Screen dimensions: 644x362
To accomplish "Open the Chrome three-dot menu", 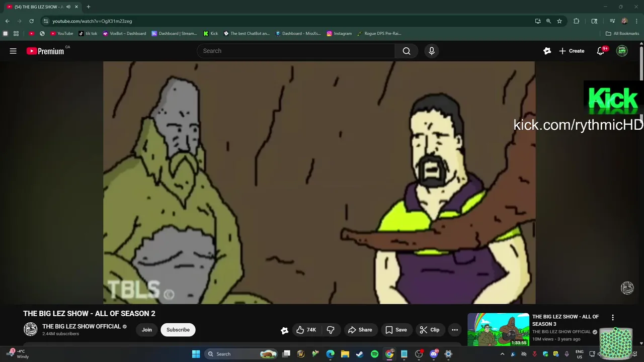I will pos(636,21).
